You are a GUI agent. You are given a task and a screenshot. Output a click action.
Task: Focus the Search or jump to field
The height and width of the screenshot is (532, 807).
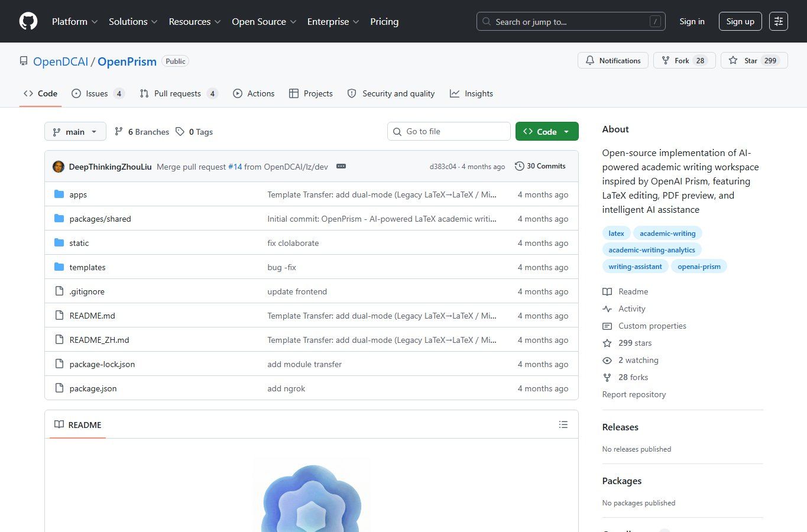571,21
